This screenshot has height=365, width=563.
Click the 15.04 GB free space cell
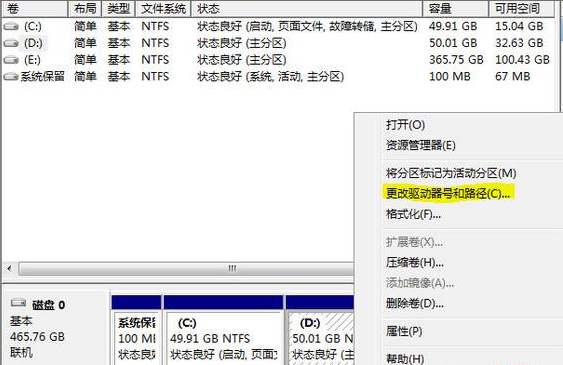click(x=519, y=26)
